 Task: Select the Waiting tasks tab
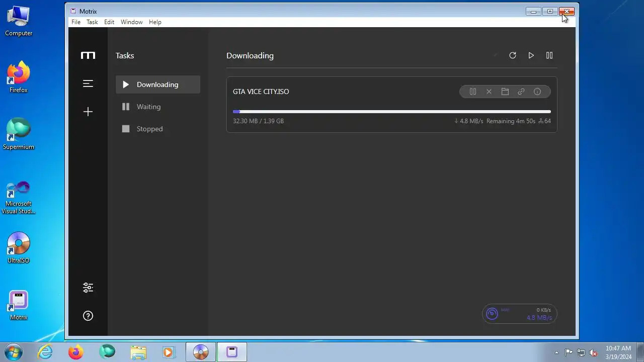coord(158,107)
